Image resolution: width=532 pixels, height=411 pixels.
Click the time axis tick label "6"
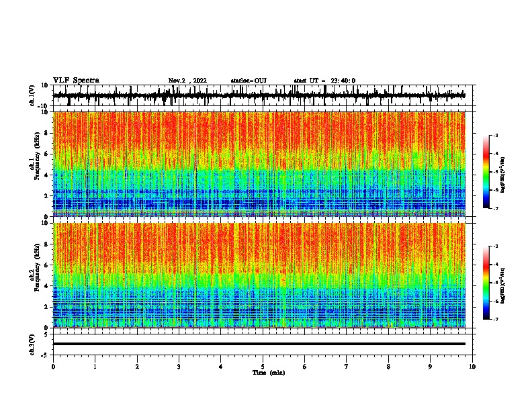coord(304,367)
